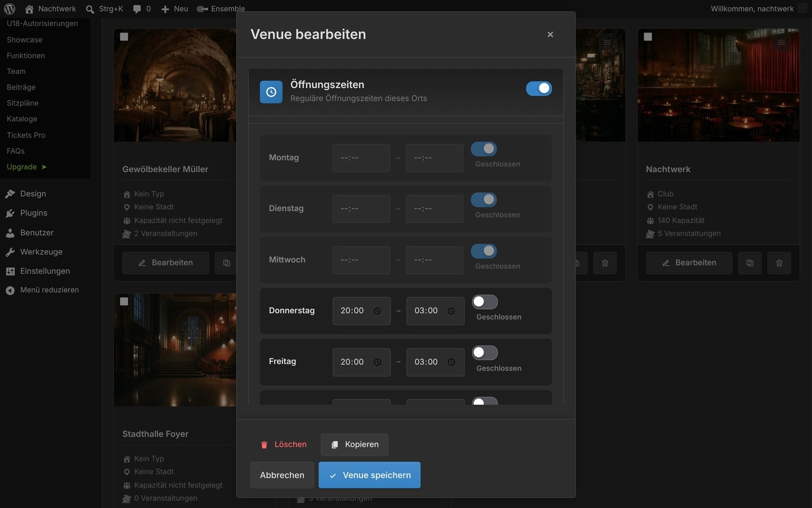Click clock icon in Donnerstag start time

(377, 311)
